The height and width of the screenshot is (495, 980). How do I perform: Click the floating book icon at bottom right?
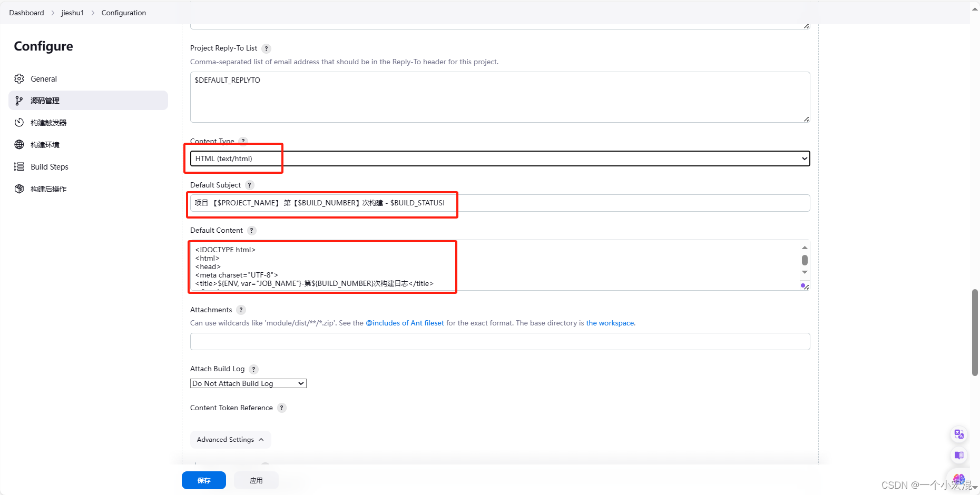(958, 456)
